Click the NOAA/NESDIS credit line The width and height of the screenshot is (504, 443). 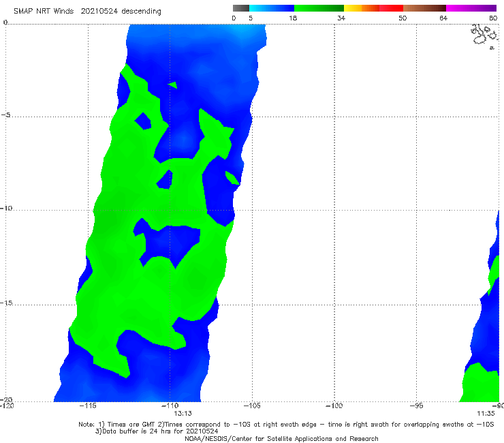tap(281, 439)
